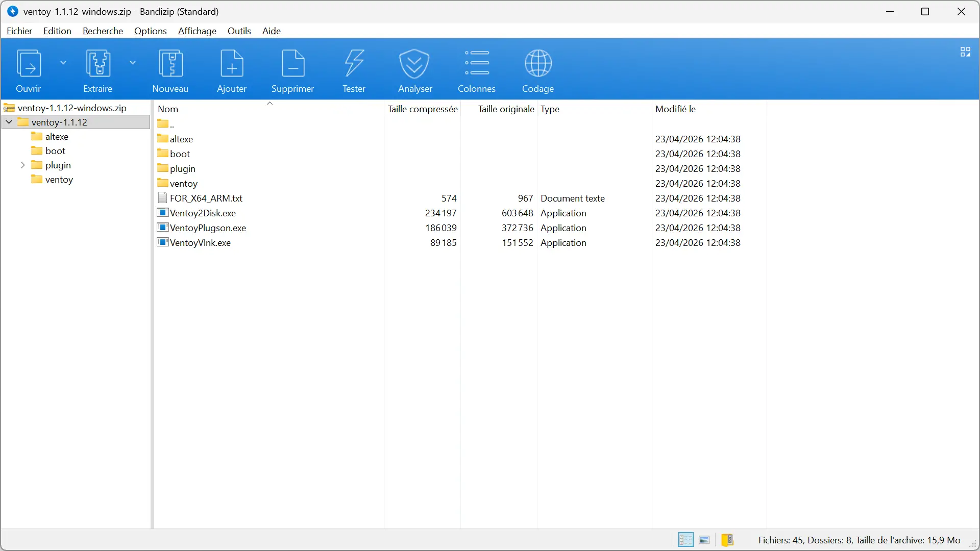Select ventoy-1.1.12-windows.zip root in tree
Viewport: 980px width, 551px height.
72,108
